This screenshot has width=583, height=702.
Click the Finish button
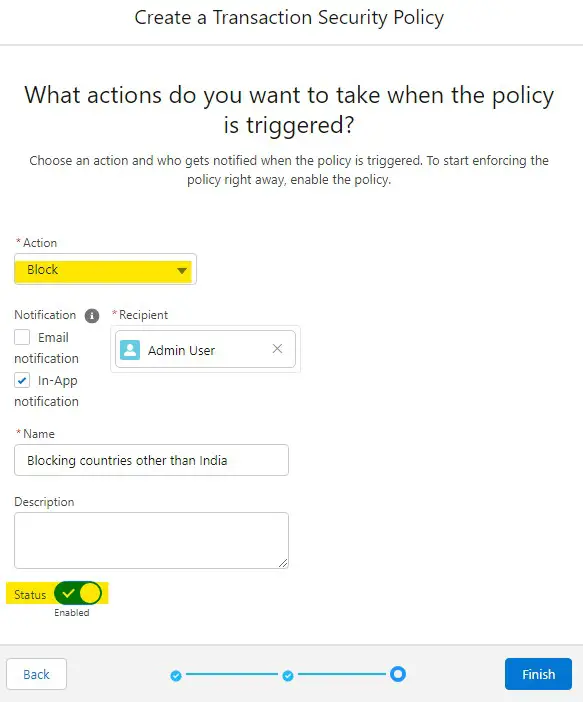538,674
